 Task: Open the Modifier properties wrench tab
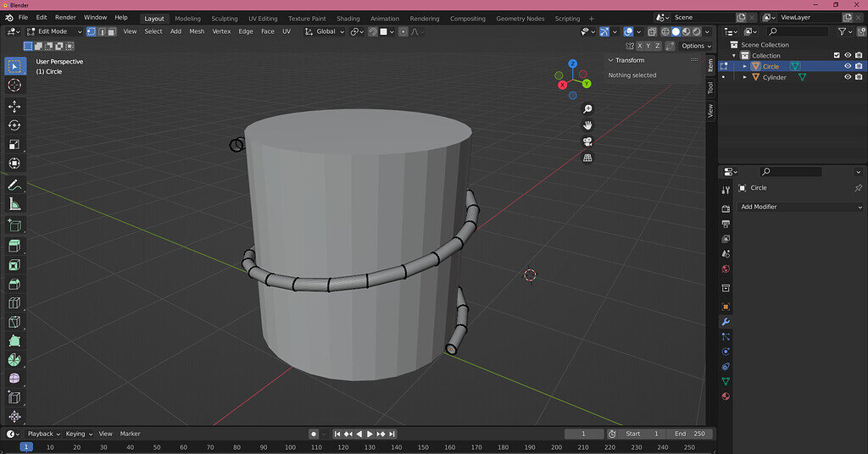click(726, 322)
